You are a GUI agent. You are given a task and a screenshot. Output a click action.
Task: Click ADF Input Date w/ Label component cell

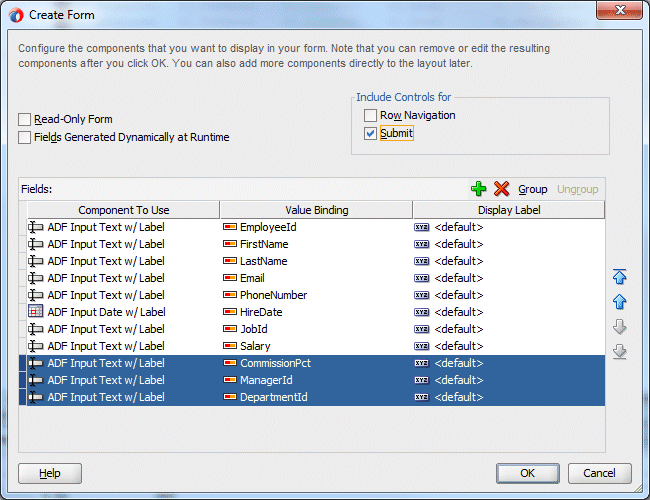124,312
